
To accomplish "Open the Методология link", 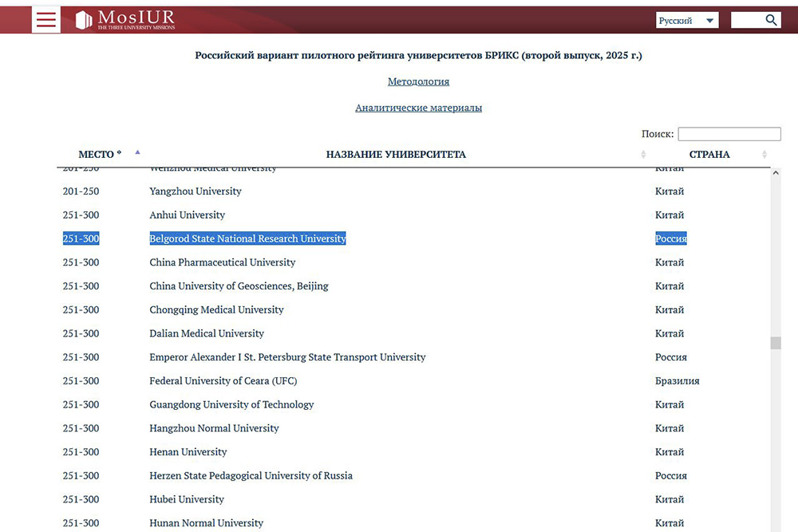I will tap(418, 81).
